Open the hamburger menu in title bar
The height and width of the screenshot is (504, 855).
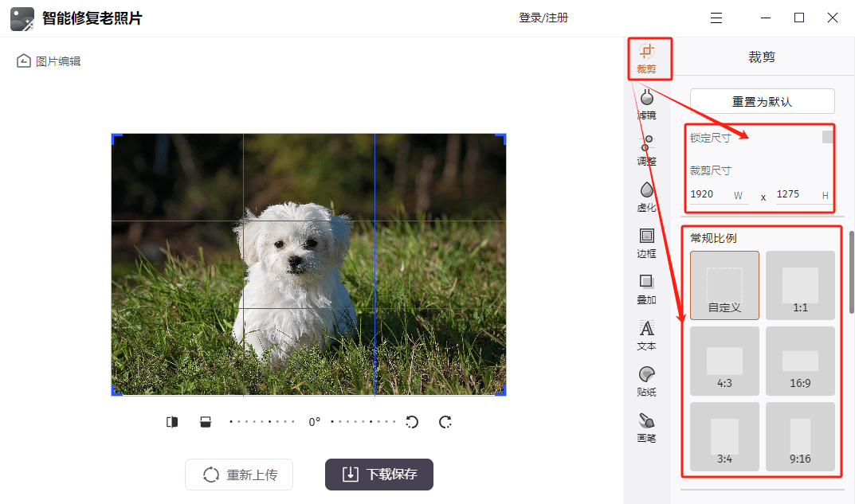point(716,18)
